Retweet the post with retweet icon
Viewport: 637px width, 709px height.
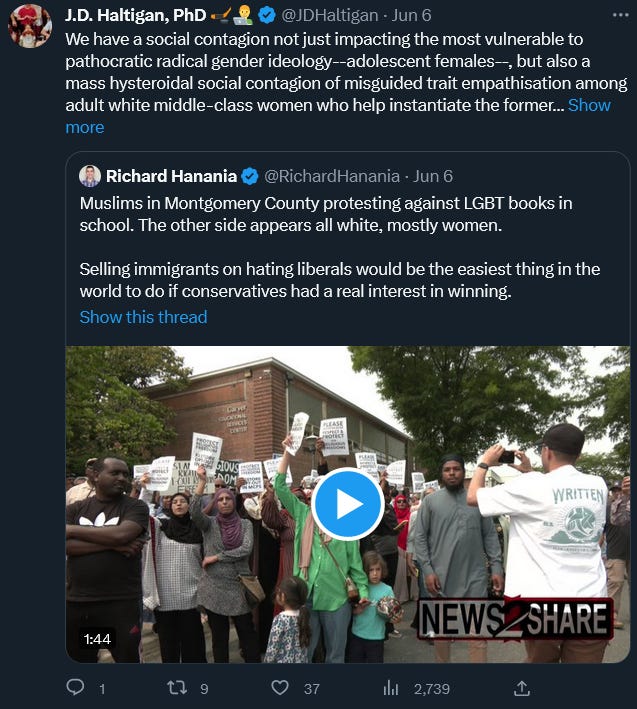coord(177,688)
